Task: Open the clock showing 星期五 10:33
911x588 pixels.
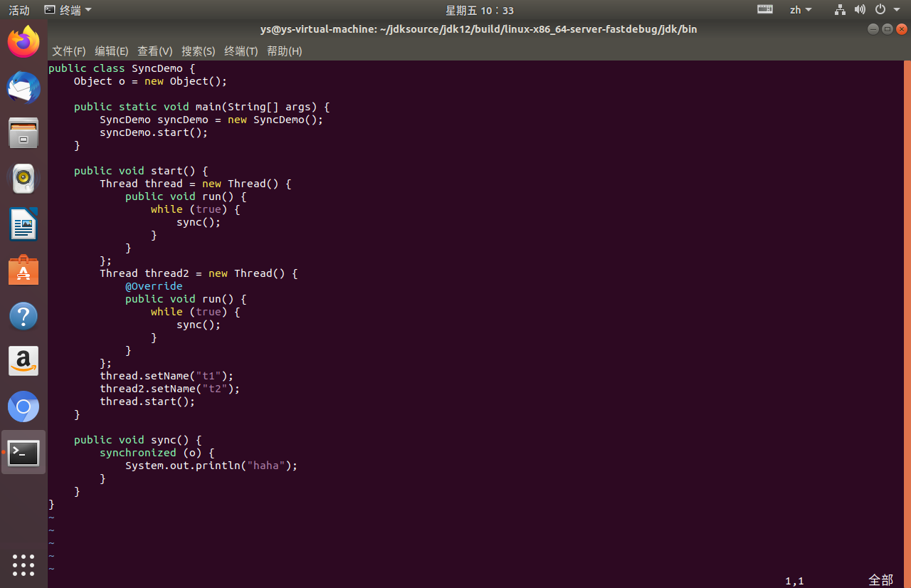Action: tap(480, 10)
